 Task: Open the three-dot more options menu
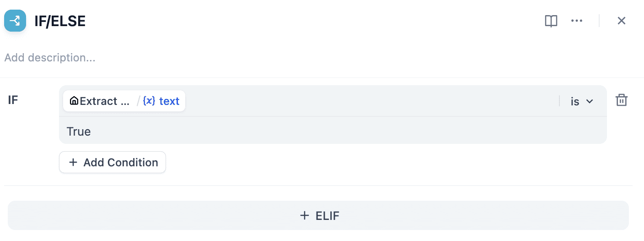pyautogui.click(x=577, y=21)
